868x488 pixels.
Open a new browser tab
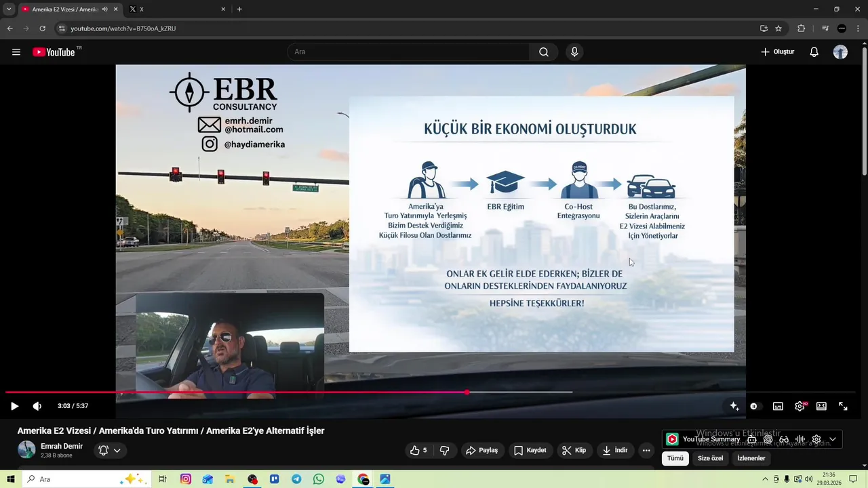click(239, 9)
